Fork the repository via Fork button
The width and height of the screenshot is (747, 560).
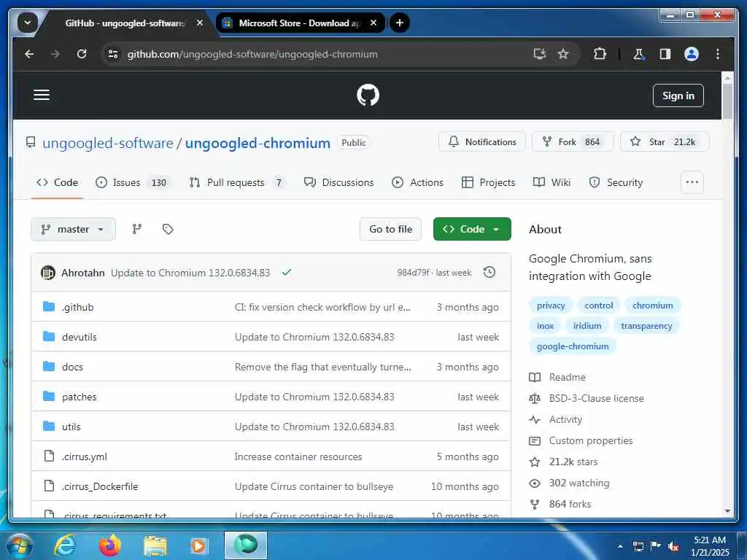point(573,142)
